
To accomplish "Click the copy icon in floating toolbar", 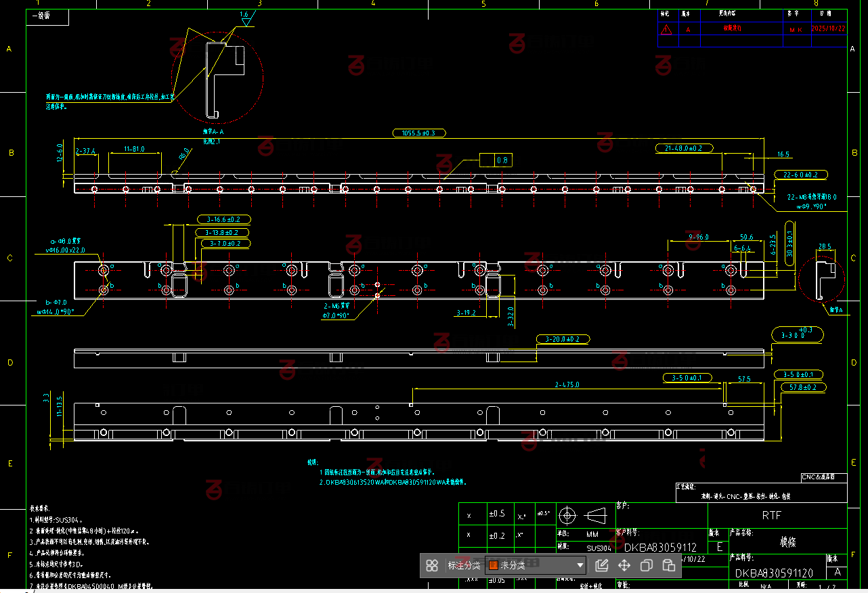I will pos(647,565).
